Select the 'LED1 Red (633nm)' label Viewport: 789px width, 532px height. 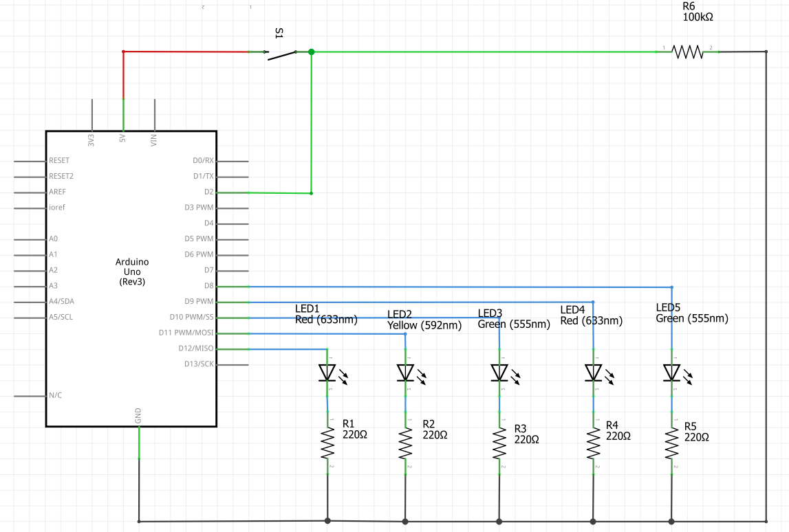coord(326,314)
